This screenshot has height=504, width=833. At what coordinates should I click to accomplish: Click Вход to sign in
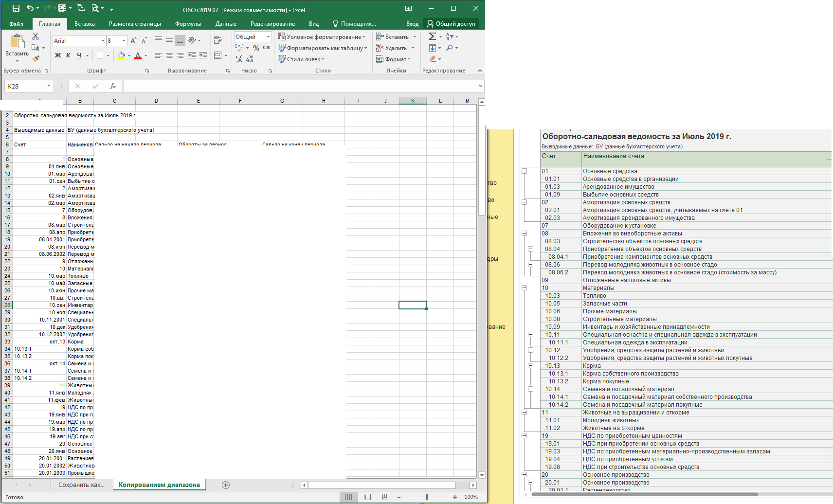tap(412, 24)
